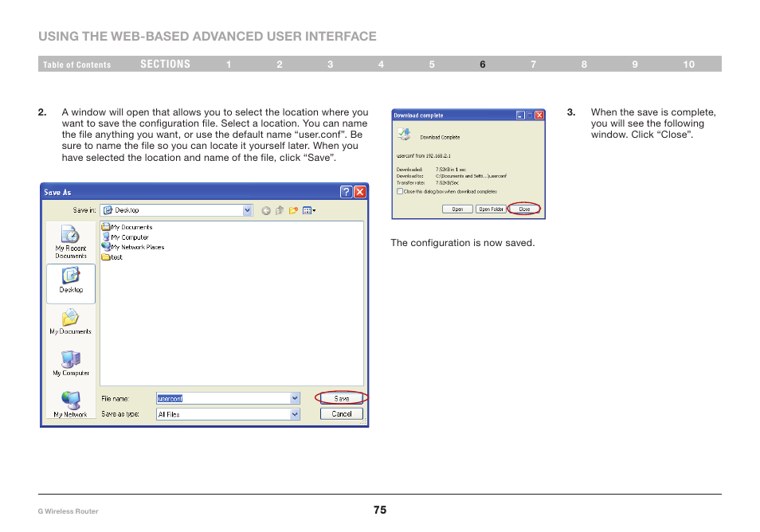Viewport: 760px width, 532px height.
Task: Go to section 6
Action: point(483,65)
